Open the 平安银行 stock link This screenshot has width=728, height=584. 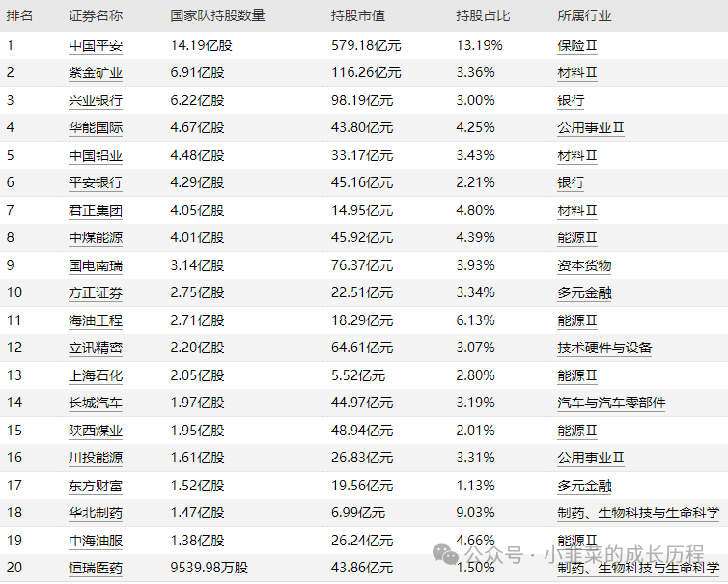tap(96, 182)
